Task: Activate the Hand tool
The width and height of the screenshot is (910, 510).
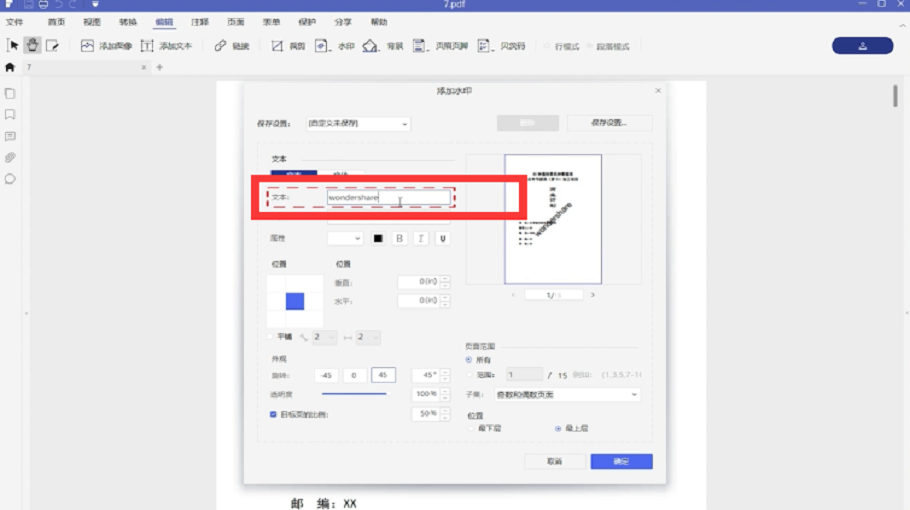Action: 32,45
